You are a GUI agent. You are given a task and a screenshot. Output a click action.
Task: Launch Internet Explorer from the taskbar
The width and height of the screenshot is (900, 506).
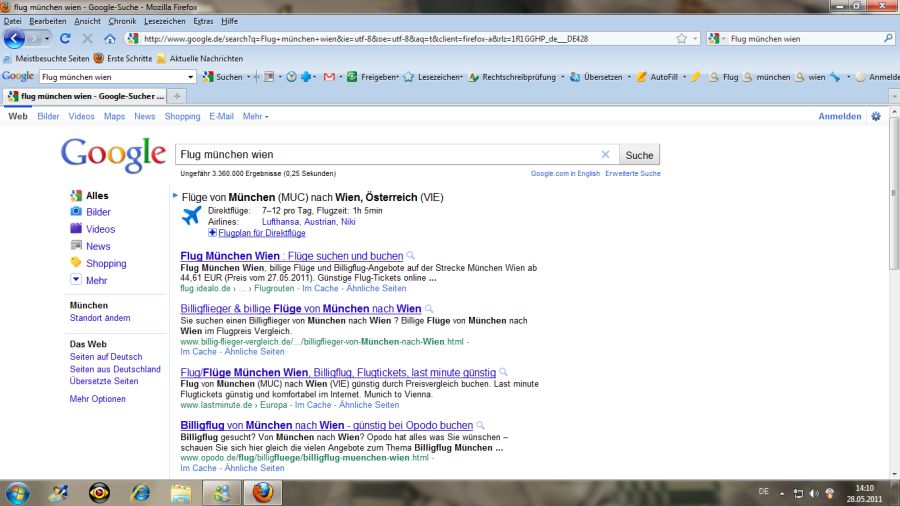[x=140, y=492]
